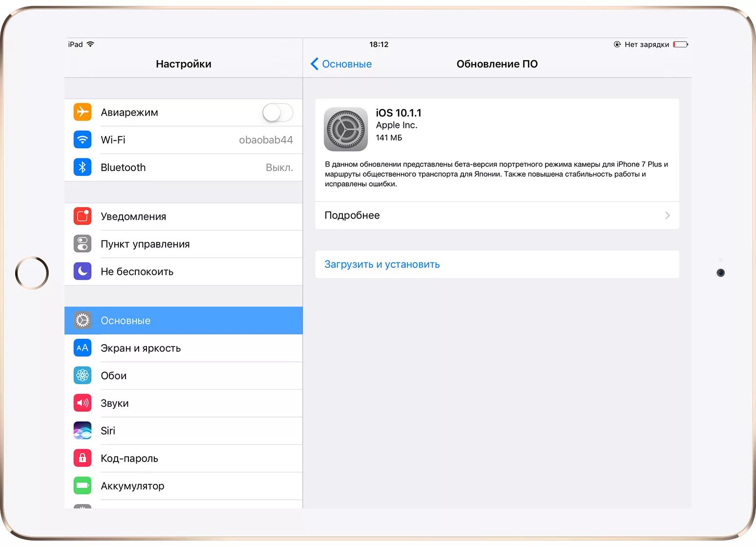Tap the Нет зарядки status text
The width and height of the screenshot is (756, 547).
coord(647,44)
